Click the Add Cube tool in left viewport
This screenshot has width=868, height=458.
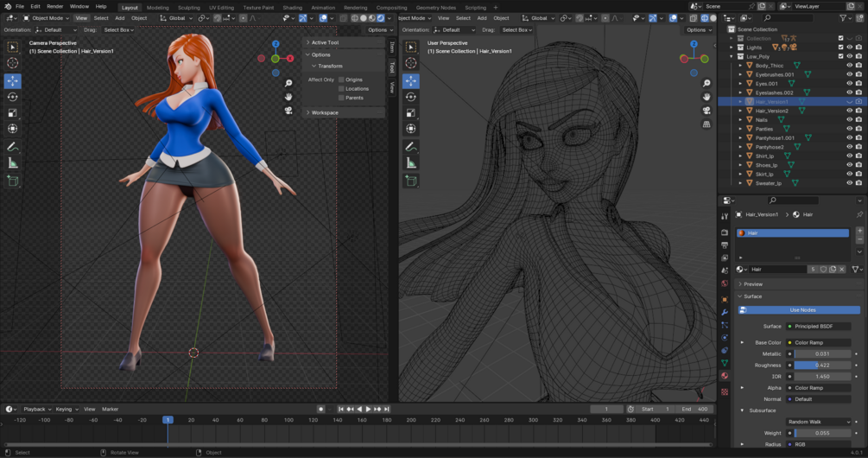[x=12, y=181]
